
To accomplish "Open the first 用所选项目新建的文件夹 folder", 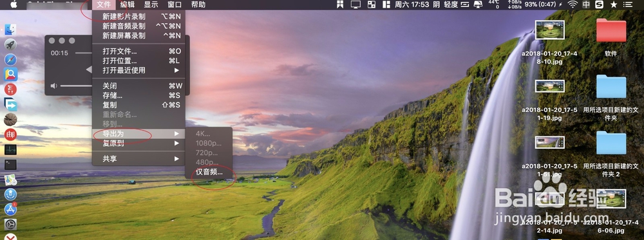I will (x=611, y=87).
